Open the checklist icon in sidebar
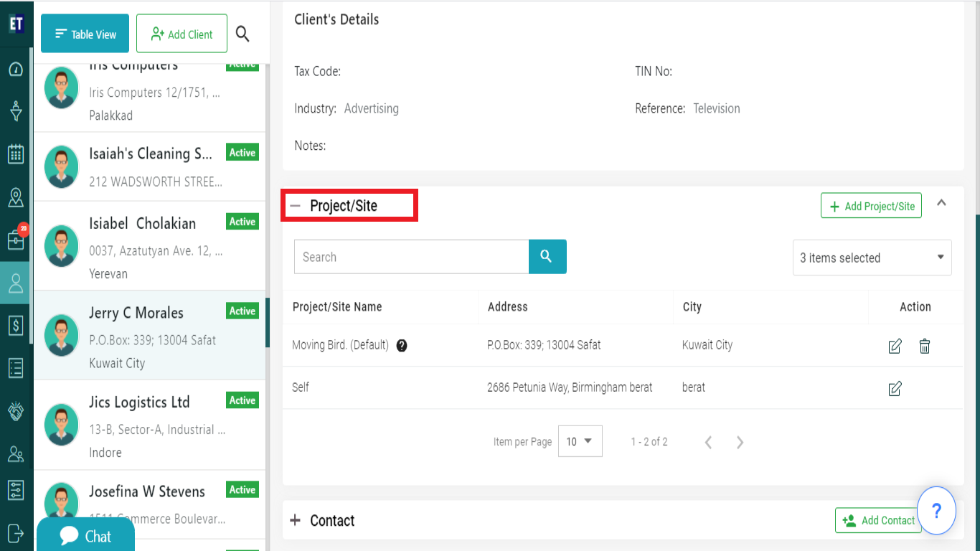The image size is (980, 551). tap(16, 368)
